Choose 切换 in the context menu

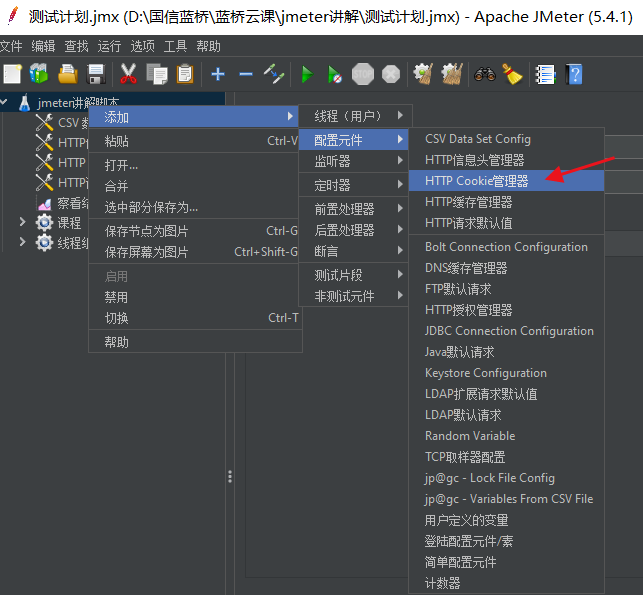pyautogui.click(x=195, y=318)
